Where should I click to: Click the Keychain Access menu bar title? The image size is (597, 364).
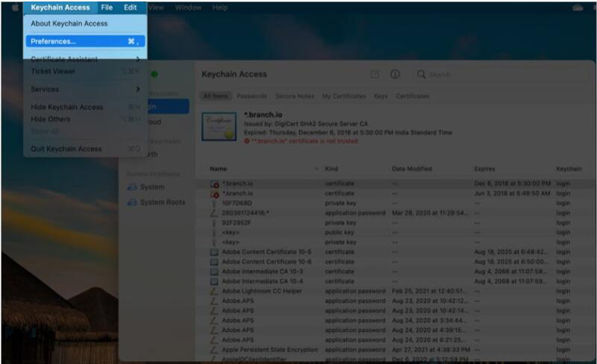(x=60, y=7)
